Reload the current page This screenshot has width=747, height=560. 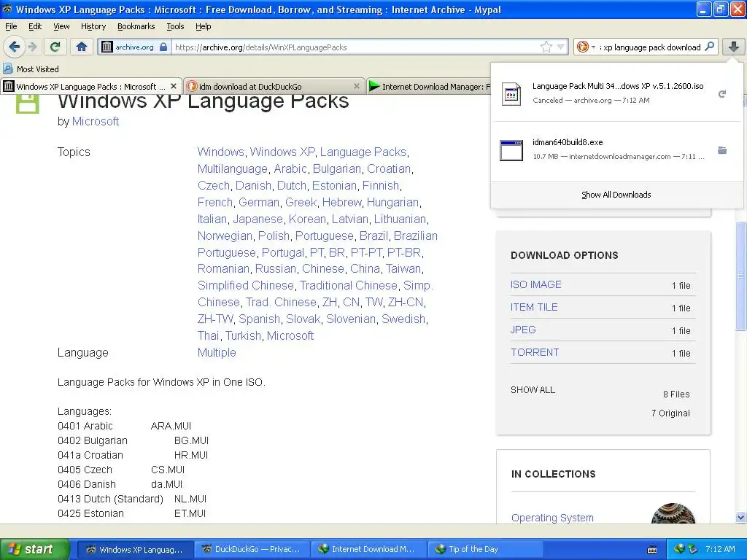click(x=55, y=47)
